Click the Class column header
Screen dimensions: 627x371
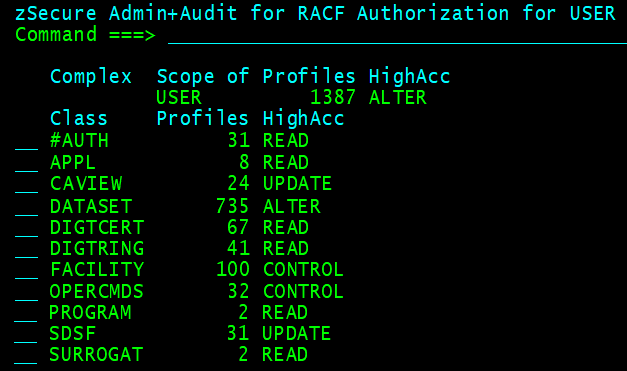79,119
